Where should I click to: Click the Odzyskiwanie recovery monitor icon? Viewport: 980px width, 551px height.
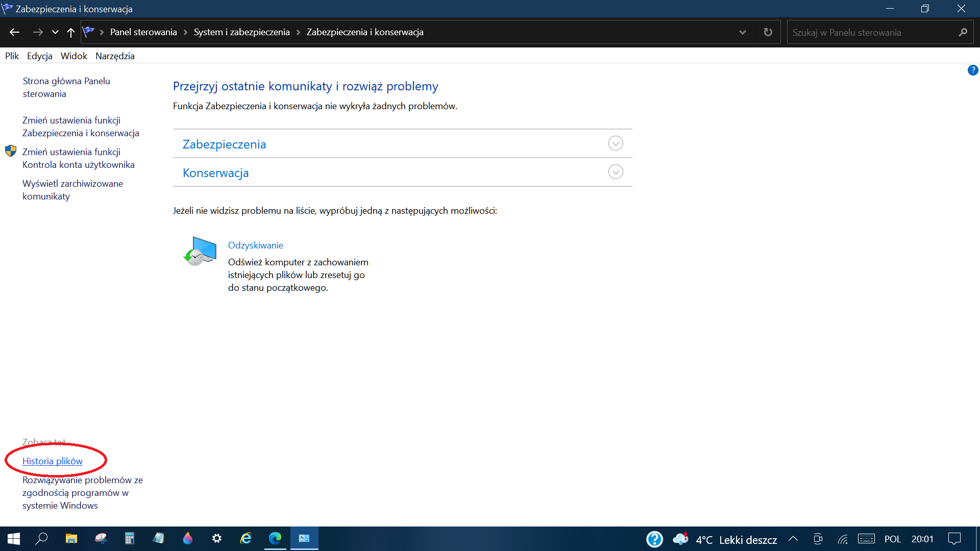click(x=200, y=251)
